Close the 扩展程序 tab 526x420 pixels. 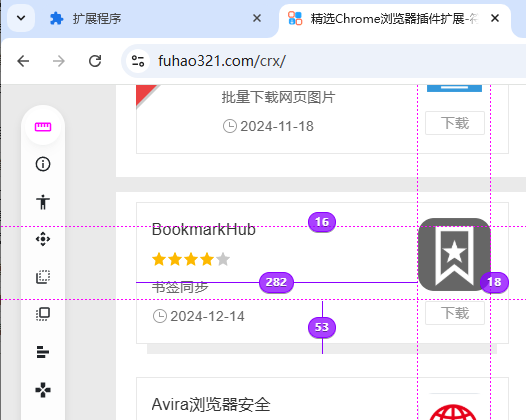tap(257, 18)
